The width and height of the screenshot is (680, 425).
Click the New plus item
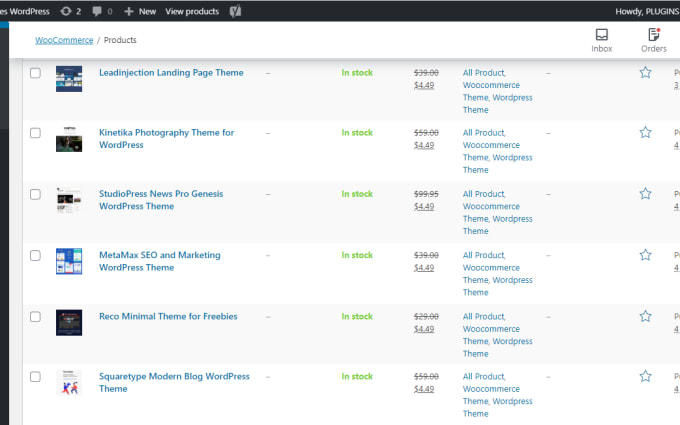click(140, 11)
